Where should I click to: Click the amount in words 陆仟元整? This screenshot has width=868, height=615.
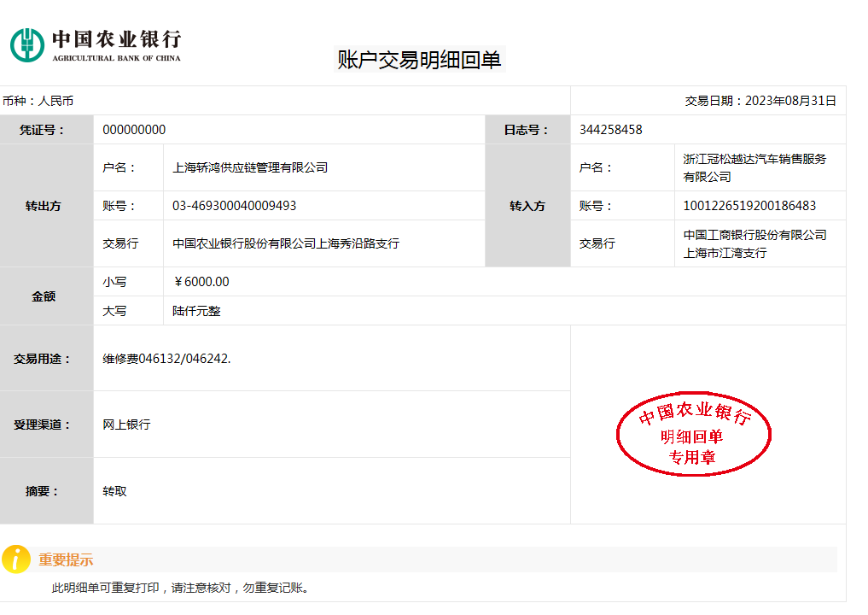[x=196, y=311]
